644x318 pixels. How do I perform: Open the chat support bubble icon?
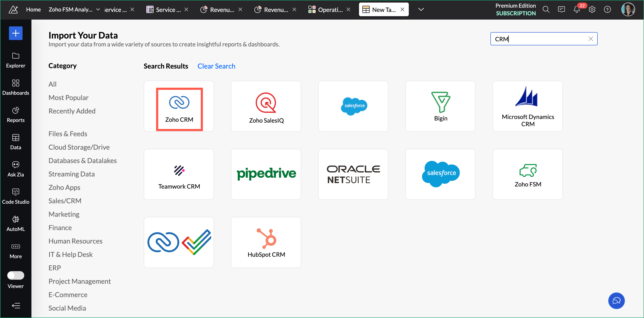[x=616, y=301]
